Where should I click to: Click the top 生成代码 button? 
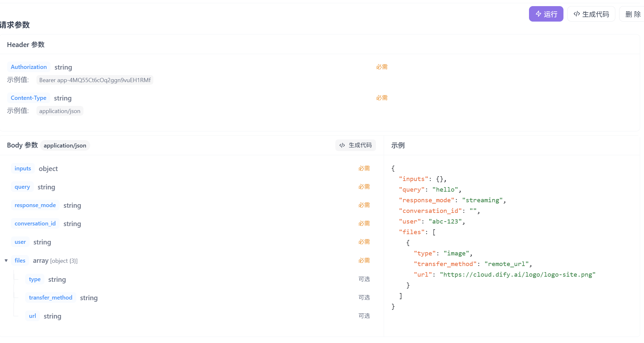click(591, 14)
